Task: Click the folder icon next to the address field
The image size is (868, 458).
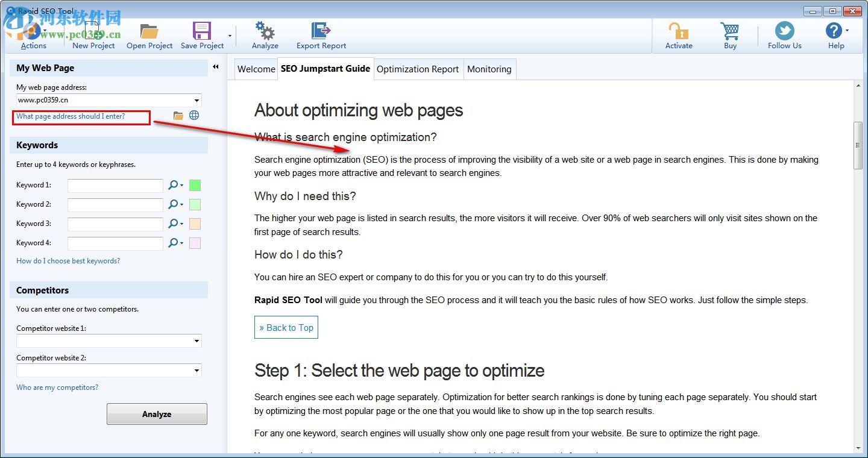Action: (178, 115)
